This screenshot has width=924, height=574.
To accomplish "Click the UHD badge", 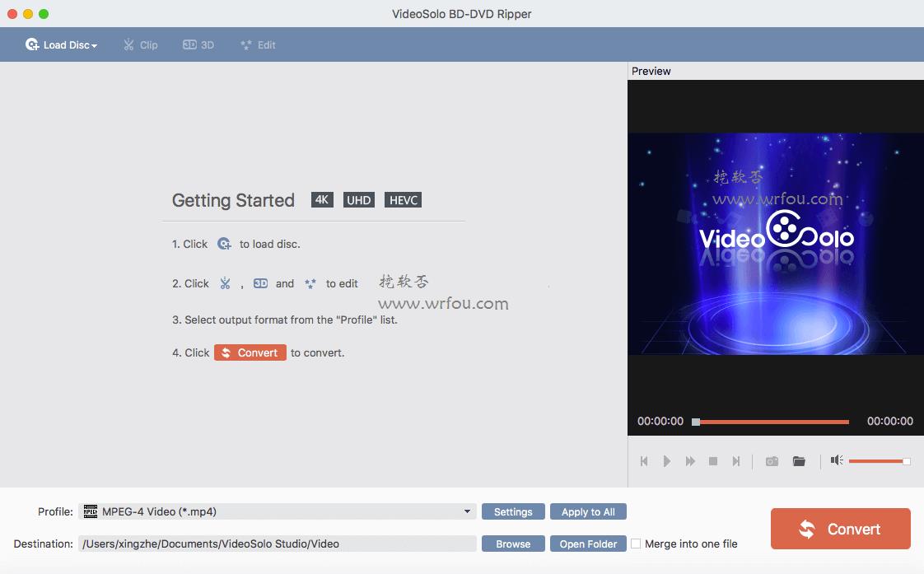I will (358, 200).
